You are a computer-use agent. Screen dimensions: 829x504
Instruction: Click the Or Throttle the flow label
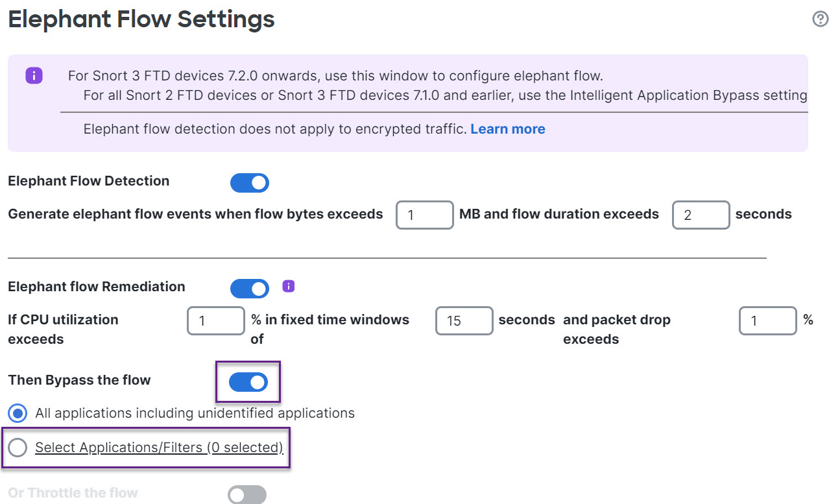point(73,493)
